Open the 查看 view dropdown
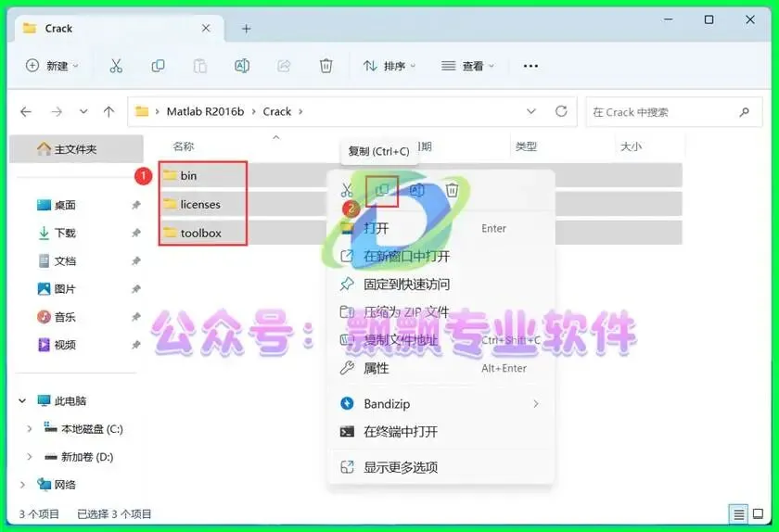This screenshot has height=532, width=779. pyautogui.click(x=468, y=66)
